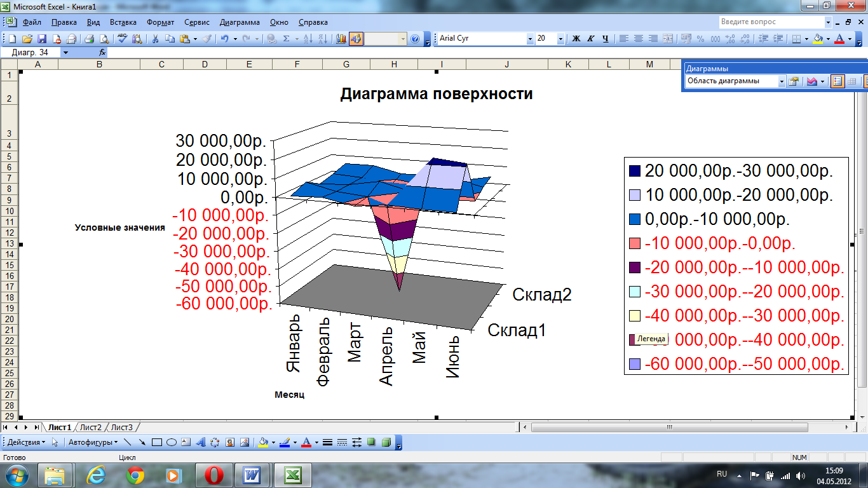This screenshot has width=868, height=488.
Task: Open the Paste options dropdown arrow
Action: coord(195,39)
